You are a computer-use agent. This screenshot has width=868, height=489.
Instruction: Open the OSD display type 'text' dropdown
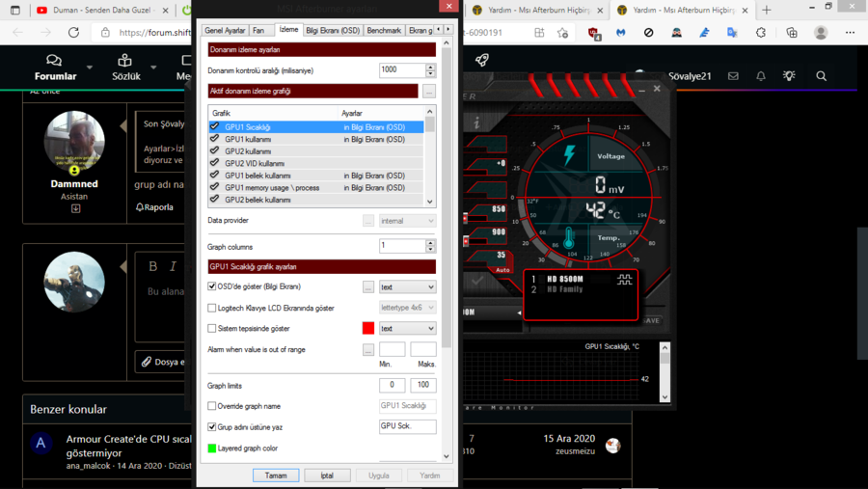407,286
